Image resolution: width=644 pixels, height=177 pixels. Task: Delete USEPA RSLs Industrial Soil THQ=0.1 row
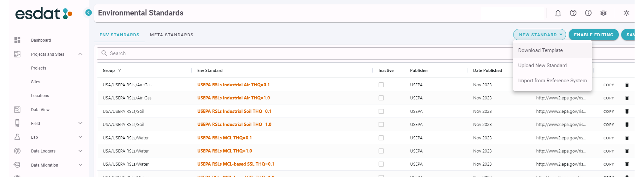[627, 112]
